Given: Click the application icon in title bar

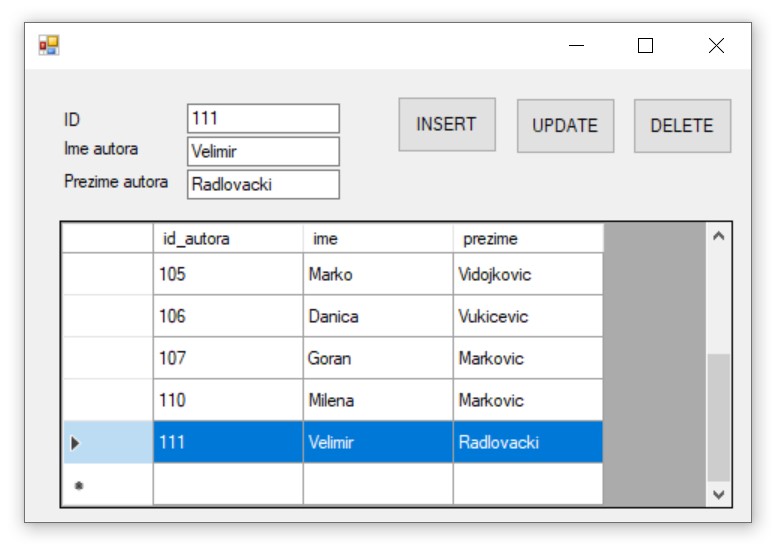Looking at the screenshot, I should [x=49, y=45].
